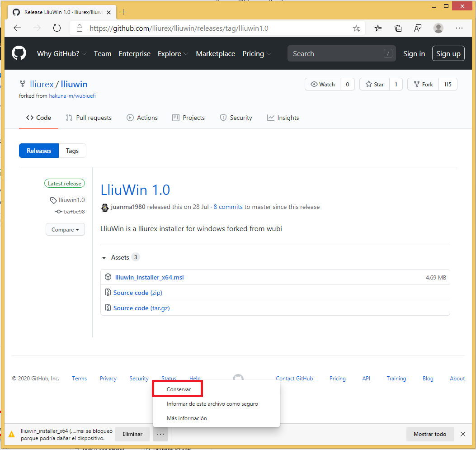Click the back navigation arrow
This screenshot has width=476, height=450.
[x=17, y=28]
